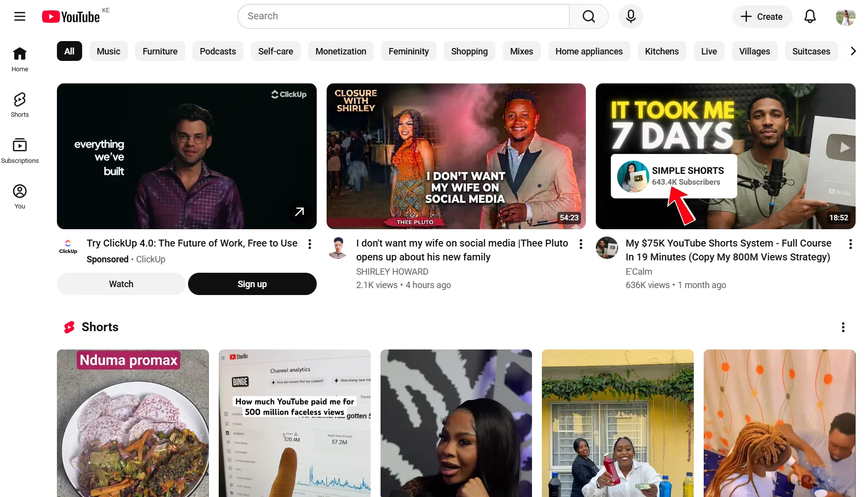Click Watch on the ClickUp ad
The width and height of the screenshot is (868, 497).
(121, 284)
